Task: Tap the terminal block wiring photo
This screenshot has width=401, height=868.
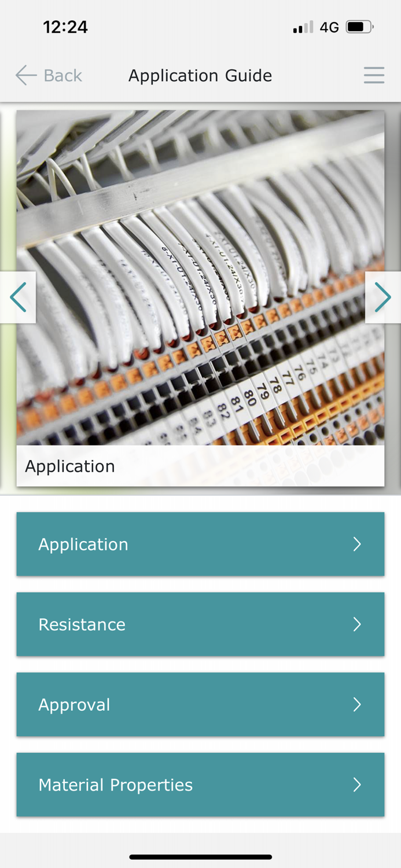Action: 200,278
